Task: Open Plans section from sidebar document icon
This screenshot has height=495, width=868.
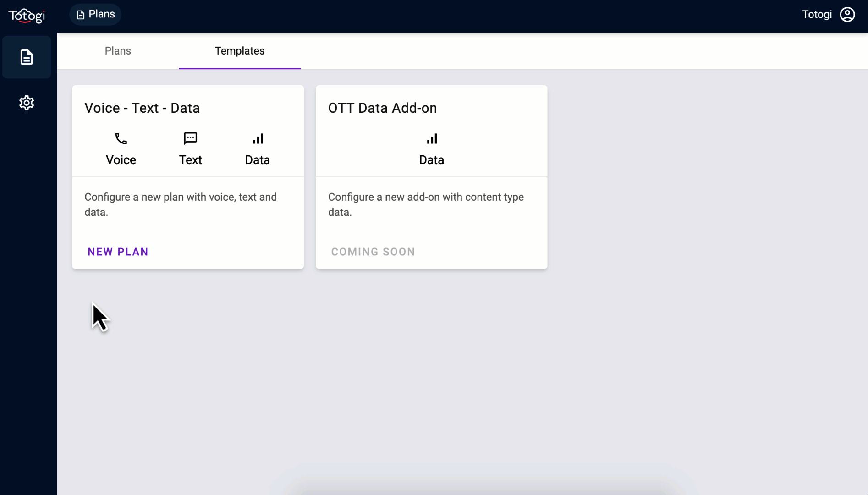Action: coord(27,57)
